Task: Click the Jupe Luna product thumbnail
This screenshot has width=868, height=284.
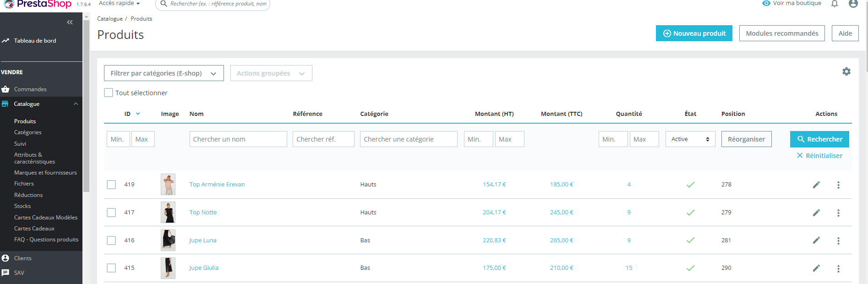Action: [x=168, y=240]
